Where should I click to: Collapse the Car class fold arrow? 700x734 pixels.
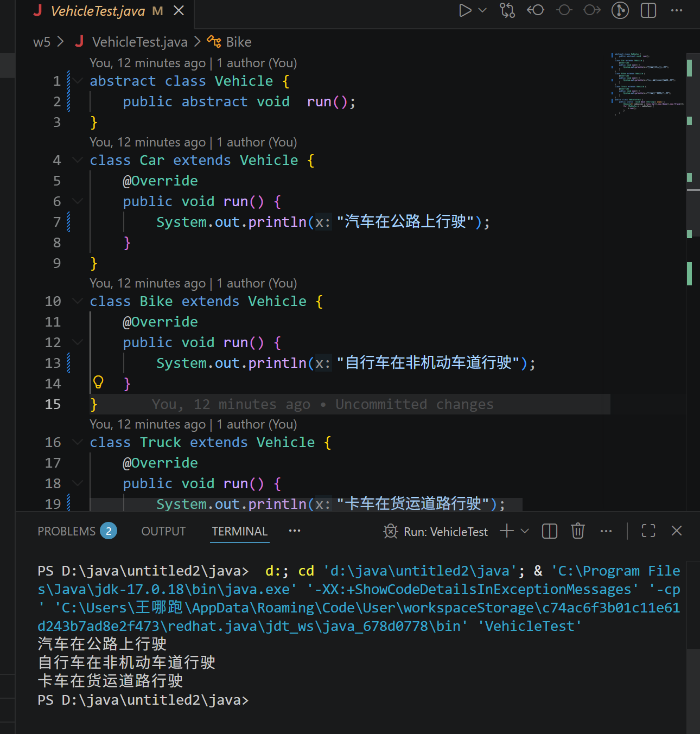(78, 160)
